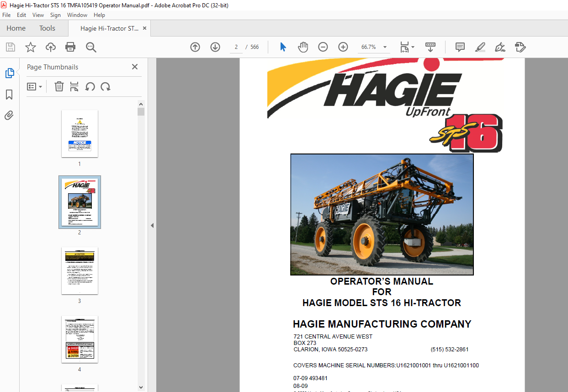This screenshot has width=568, height=392.
Task: Zoom out with the minus icon
Action: tap(323, 47)
